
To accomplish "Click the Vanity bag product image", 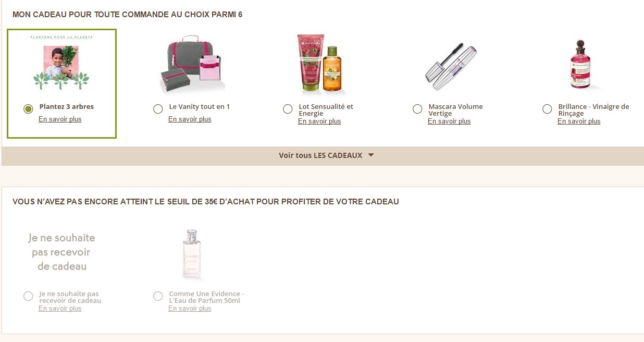I will click(191, 65).
